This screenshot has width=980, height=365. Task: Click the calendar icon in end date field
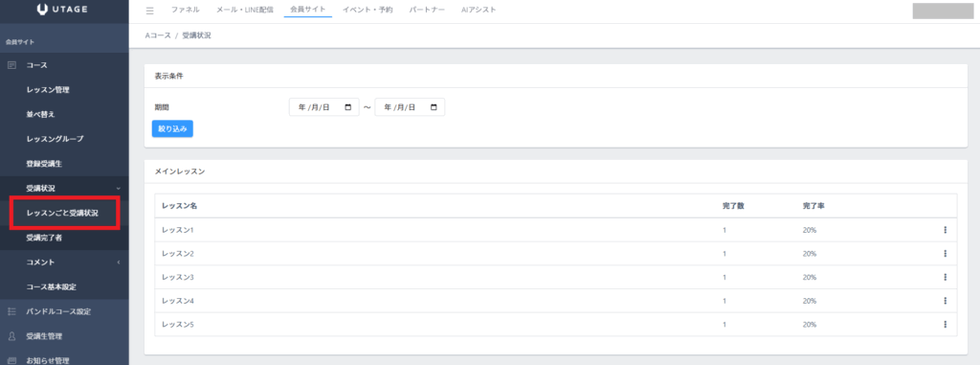[434, 107]
